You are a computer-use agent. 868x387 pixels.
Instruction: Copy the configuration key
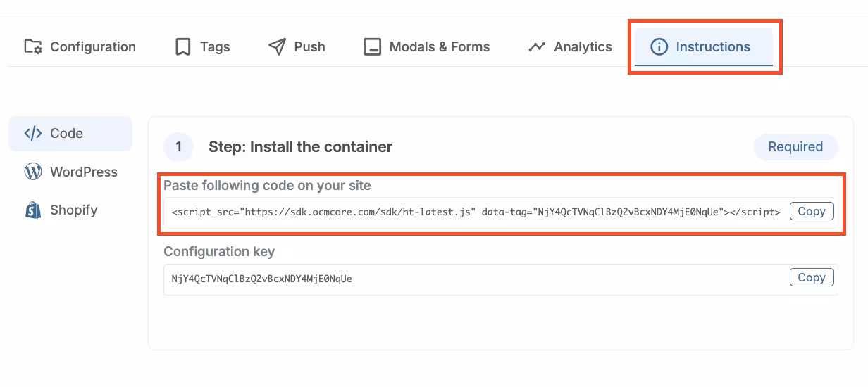point(812,278)
